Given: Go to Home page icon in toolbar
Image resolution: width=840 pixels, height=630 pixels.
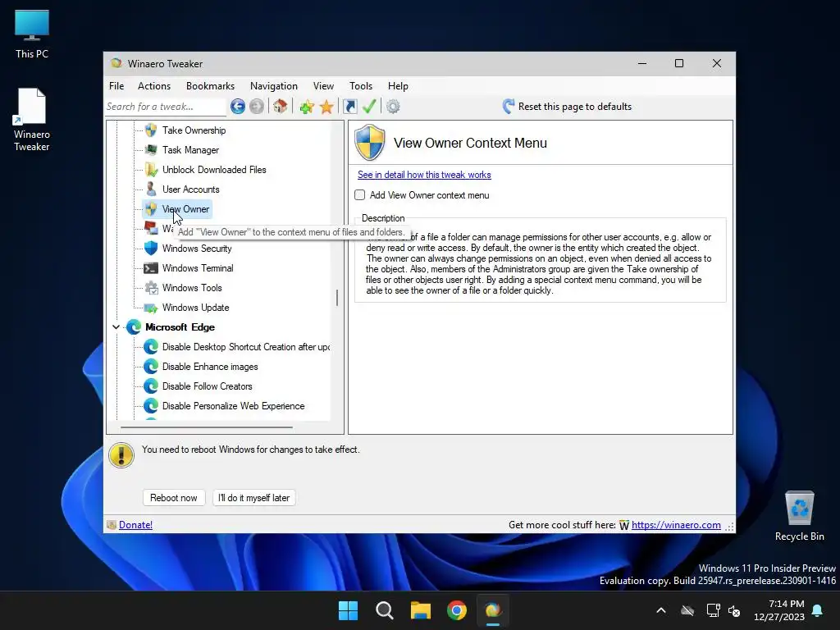Looking at the screenshot, I should tap(281, 106).
